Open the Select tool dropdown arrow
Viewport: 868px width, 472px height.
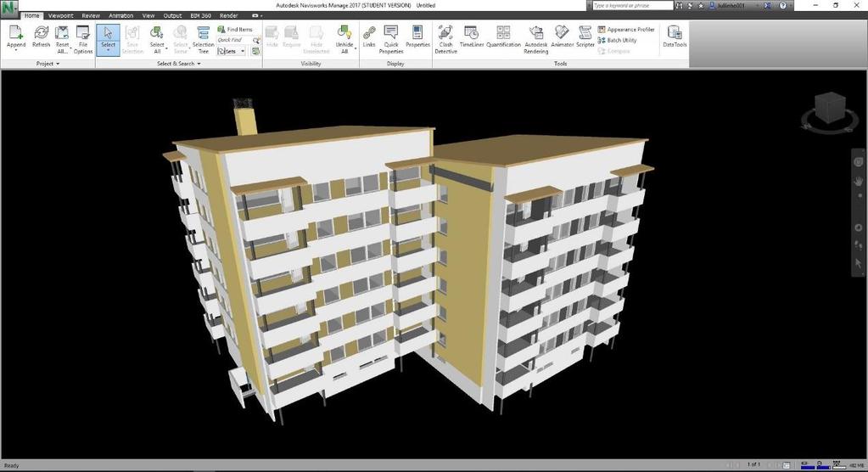click(108, 52)
